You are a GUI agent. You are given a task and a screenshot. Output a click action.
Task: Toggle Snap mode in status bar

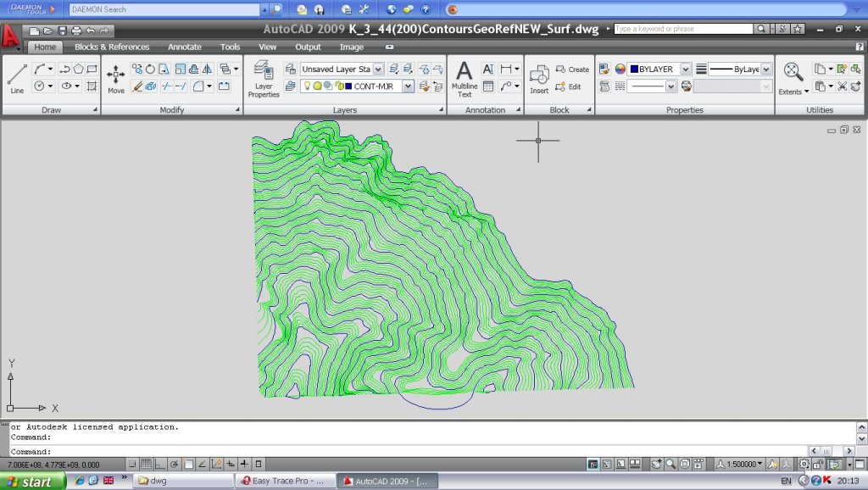(x=132, y=464)
